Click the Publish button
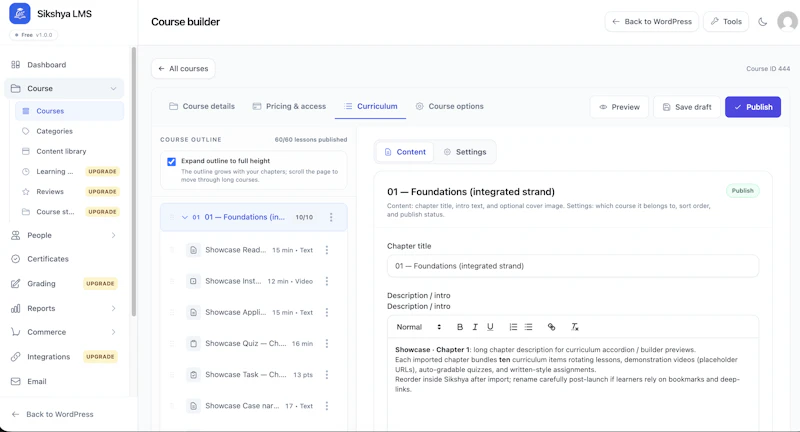 point(753,107)
